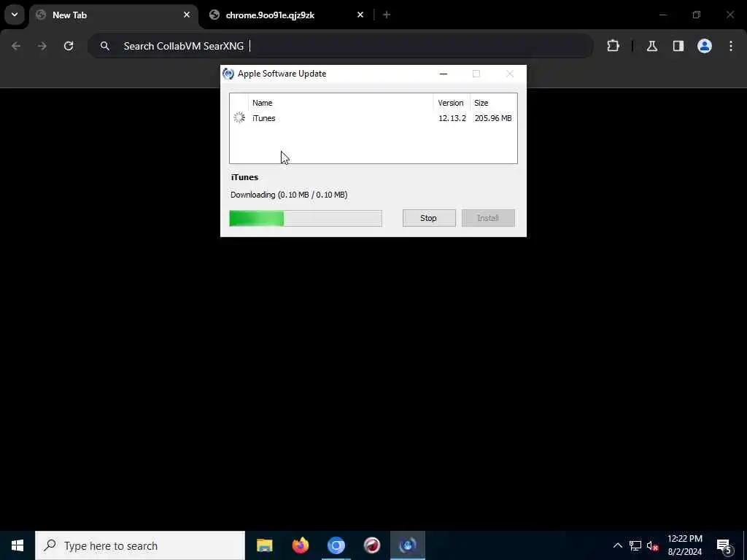Screen dimensions: 747x560
Task: Click the Apple Software Update taskbar icon
Action: [x=408, y=545]
